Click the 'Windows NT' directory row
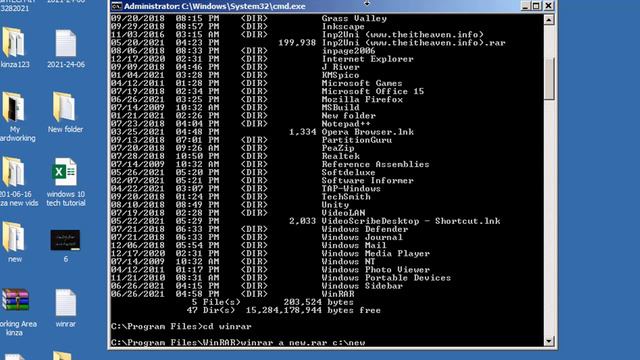 [243, 262]
